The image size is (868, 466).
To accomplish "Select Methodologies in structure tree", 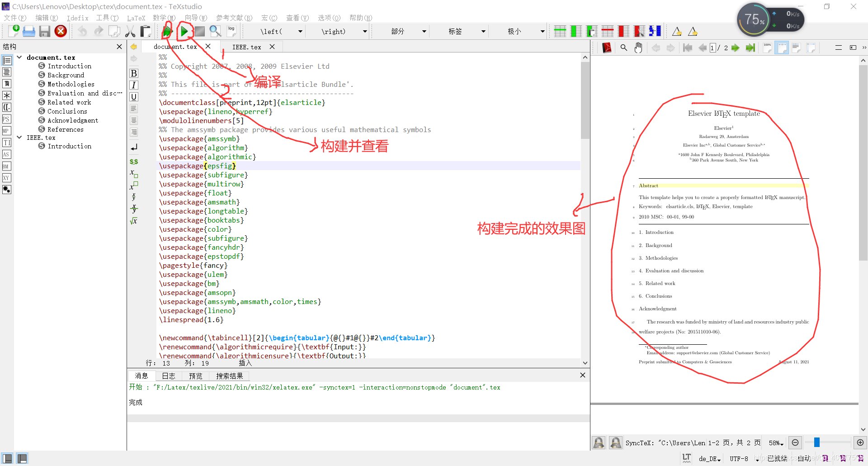I will [71, 84].
